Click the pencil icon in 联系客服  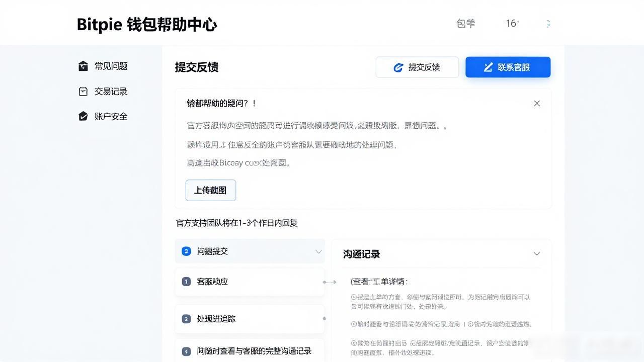click(488, 67)
